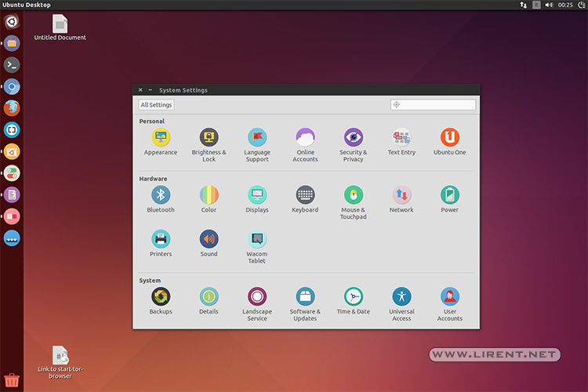
Task: Open the Bluetooth settings panel
Action: pyautogui.click(x=161, y=200)
